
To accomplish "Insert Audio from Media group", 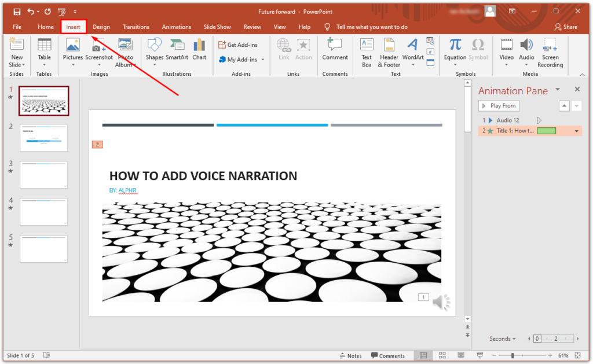I will pos(526,53).
